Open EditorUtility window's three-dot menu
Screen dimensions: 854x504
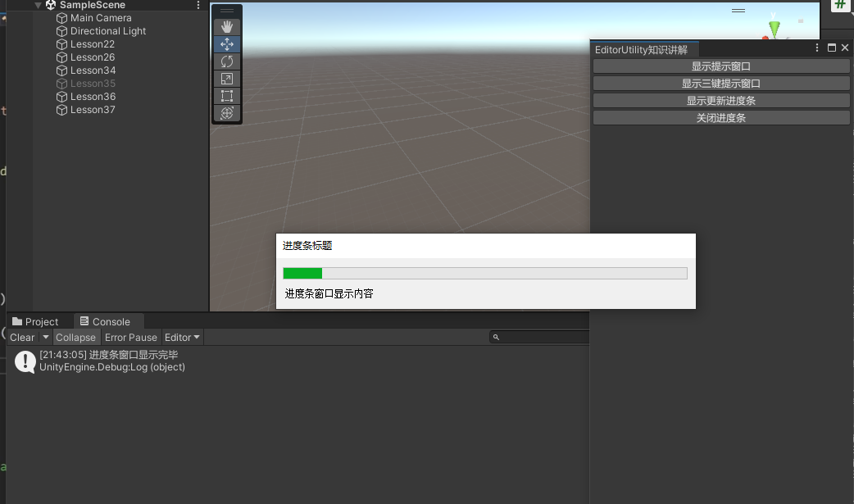click(x=817, y=48)
